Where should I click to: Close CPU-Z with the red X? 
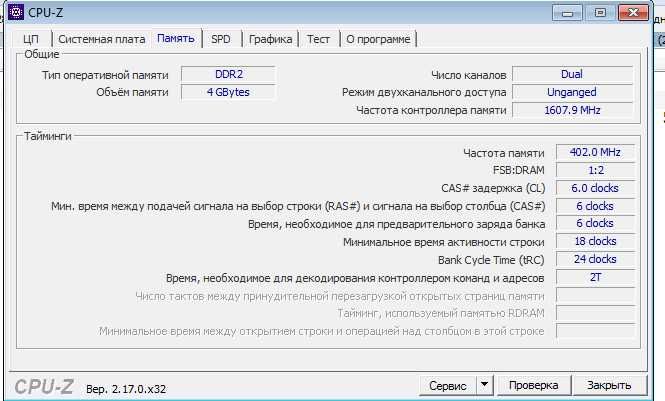click(633, 13)
